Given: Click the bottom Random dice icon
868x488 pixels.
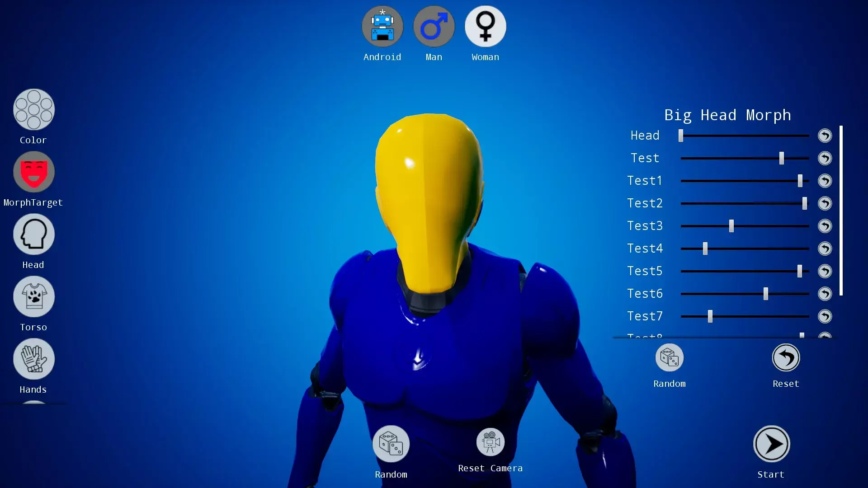Looking at the screenshot, I should 391,444.
